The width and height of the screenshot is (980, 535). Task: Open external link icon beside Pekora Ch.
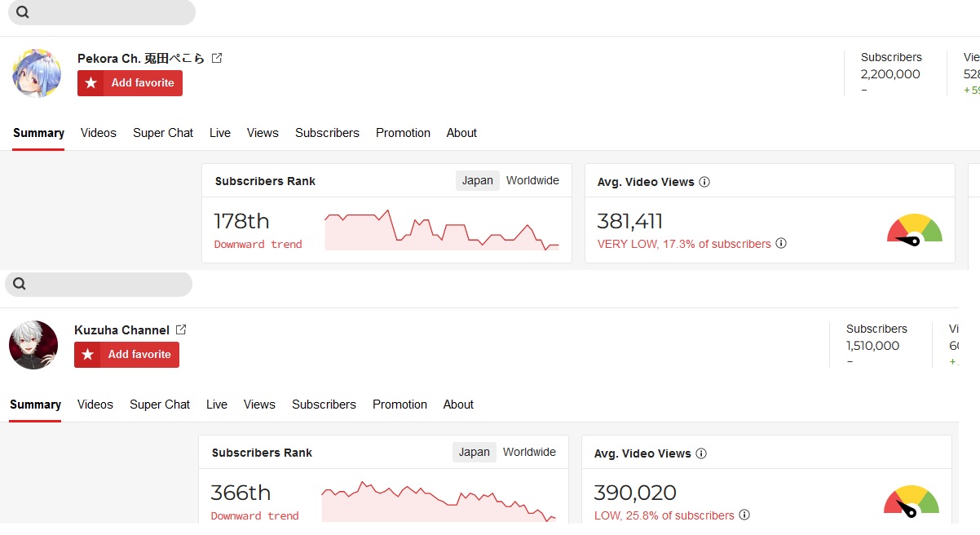point(217,59)
